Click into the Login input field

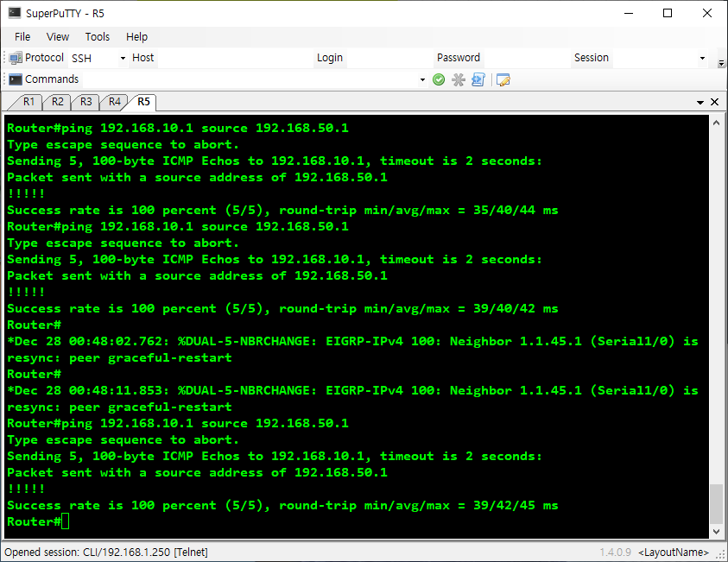[389, 58]
